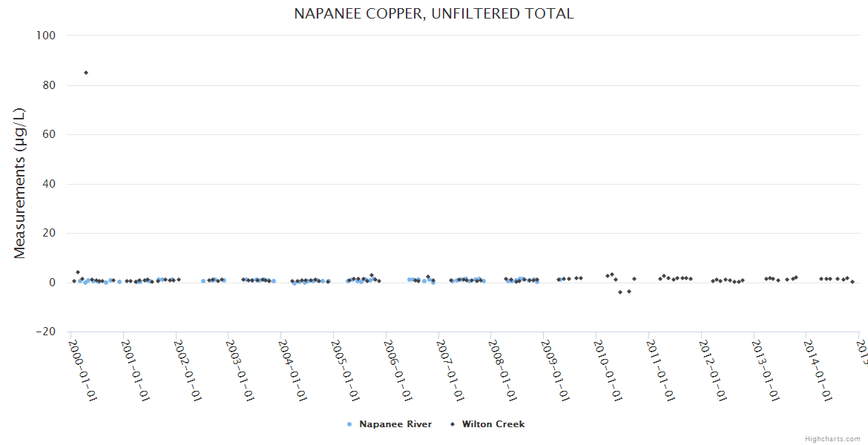Toggle the Wilton Creek series in legend
Screen dimensions: 868x445
(493, 424)
